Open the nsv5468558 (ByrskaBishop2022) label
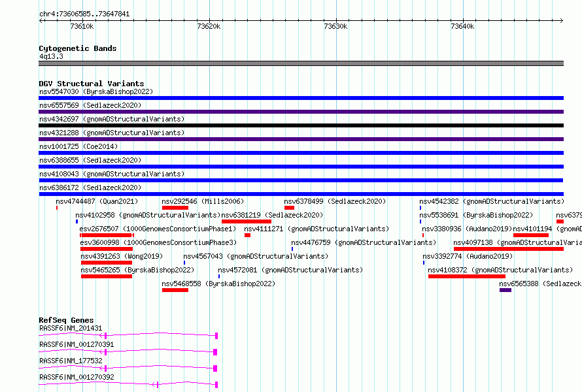582x392 pixels. pyautogui.click(x=218, y=284)
